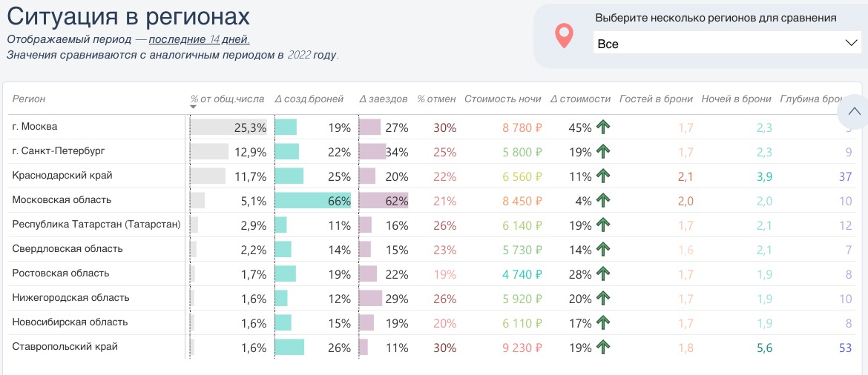Click the 'Республика Татарстан (Татарстан)' row label
This screenshot has width=868, height=375.
pyautogui.click(x=96, y=225)
